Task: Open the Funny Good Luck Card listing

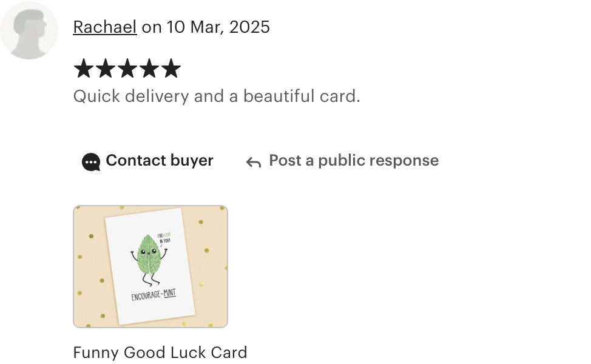Action: click(x=160, y=352)
